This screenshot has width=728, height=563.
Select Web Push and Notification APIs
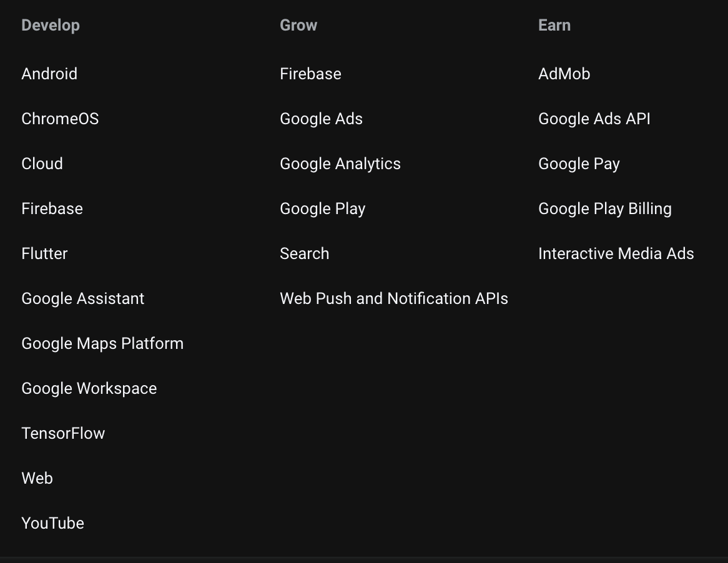394,298
